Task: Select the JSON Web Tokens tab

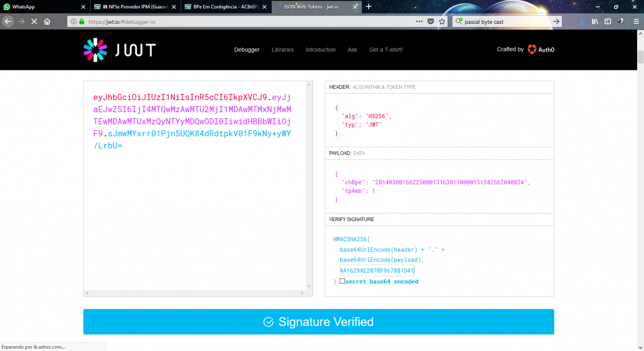Action: pos(317,7)
